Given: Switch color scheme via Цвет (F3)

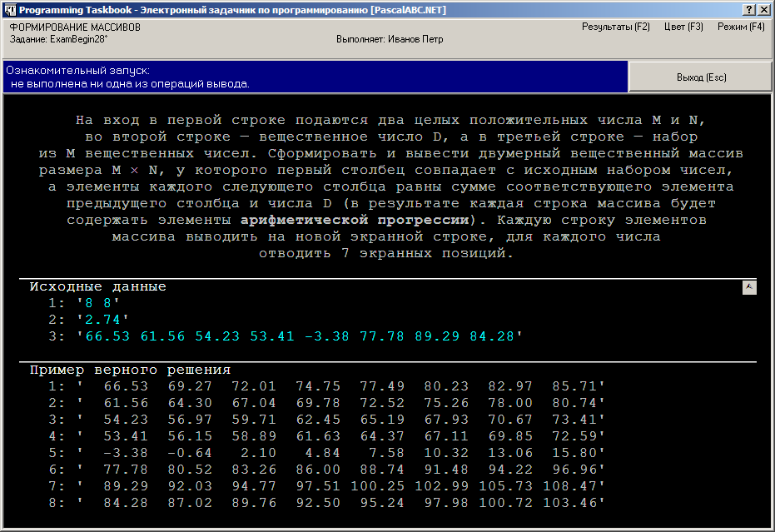Looking at the screenshot, I should tap(683, 27).
